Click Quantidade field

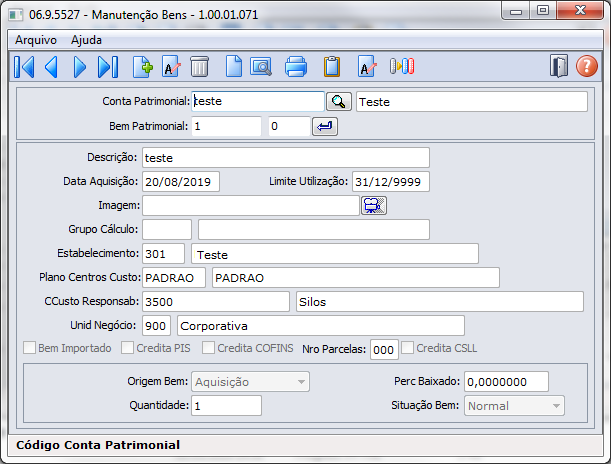click(226, 406)
